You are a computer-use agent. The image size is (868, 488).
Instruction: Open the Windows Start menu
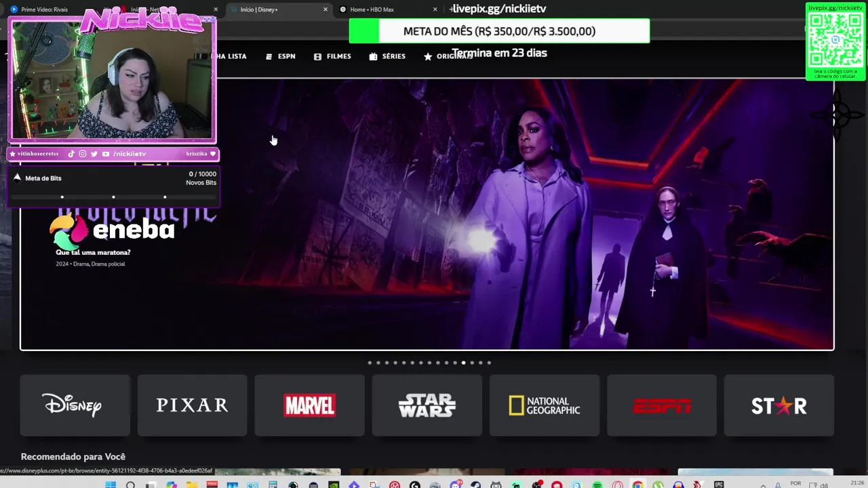tap(111, 485)
